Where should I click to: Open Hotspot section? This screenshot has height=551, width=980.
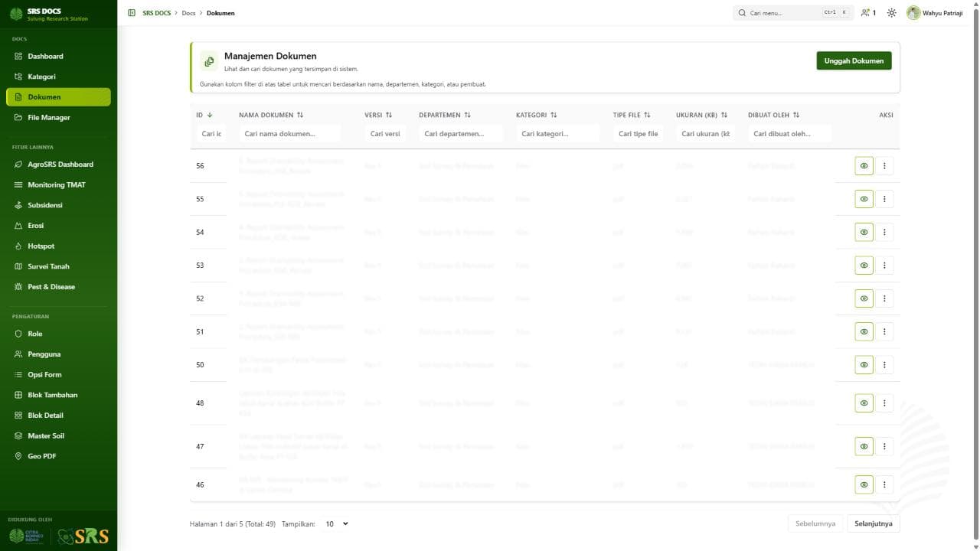pyautogui.click(x=58, y=246)
